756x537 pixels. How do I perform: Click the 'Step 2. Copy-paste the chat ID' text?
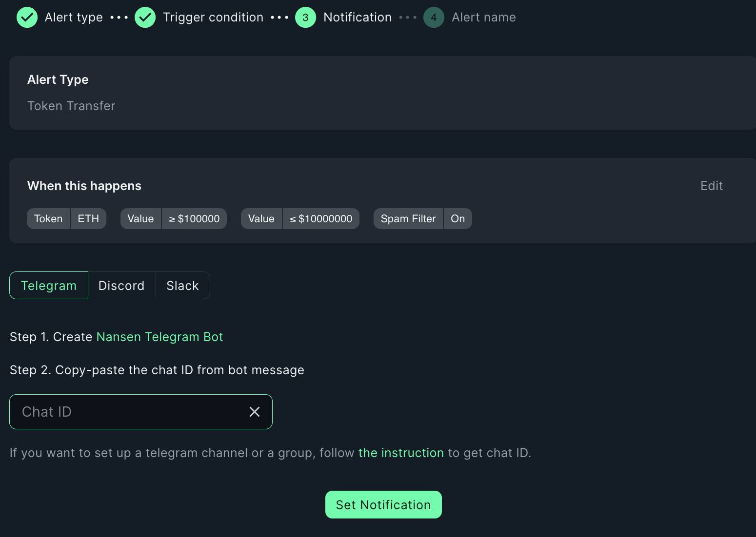(157, 370)
